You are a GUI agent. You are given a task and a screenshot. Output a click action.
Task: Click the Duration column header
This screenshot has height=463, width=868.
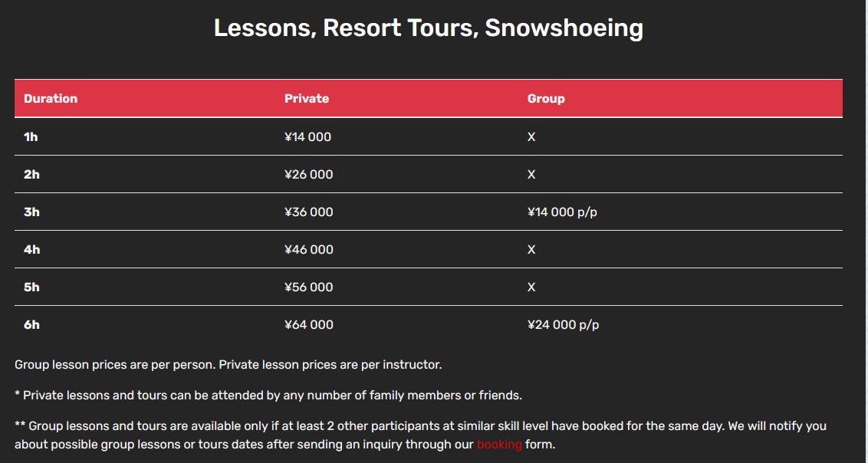tap(51, 98)
